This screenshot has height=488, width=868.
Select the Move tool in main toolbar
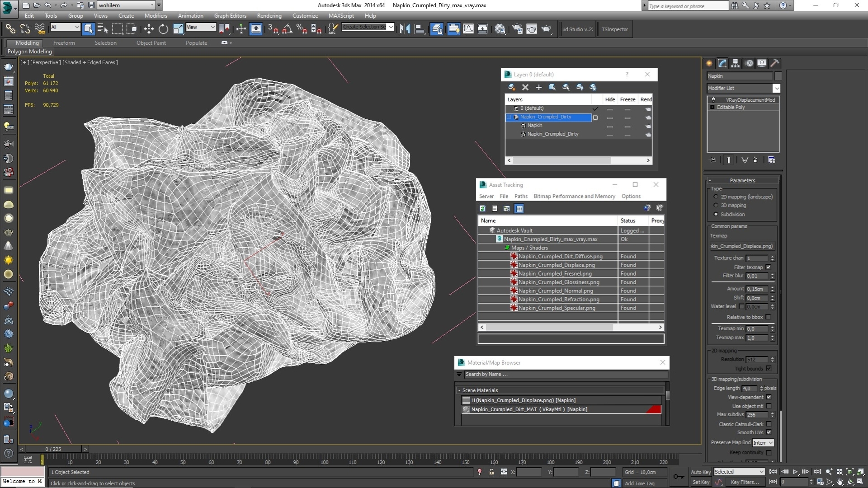click(x=149, y=29)
